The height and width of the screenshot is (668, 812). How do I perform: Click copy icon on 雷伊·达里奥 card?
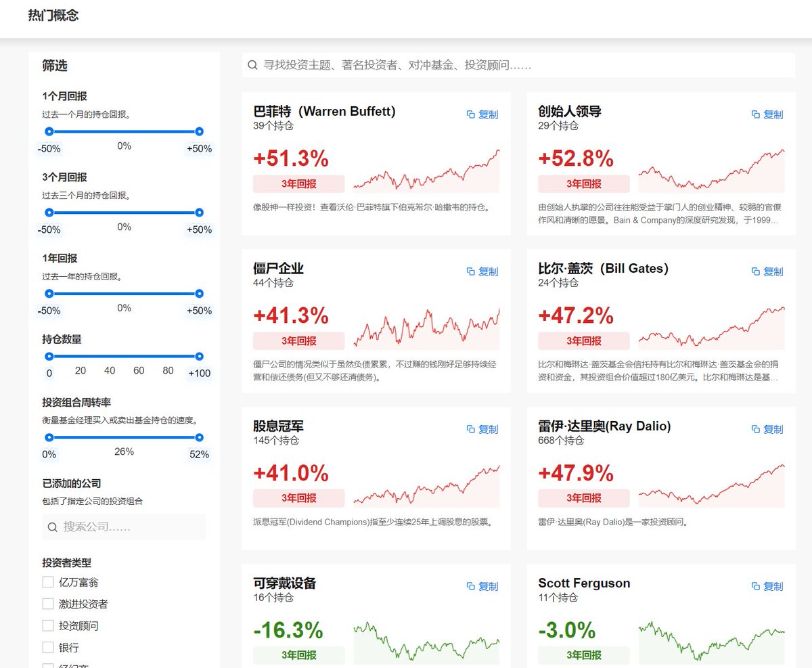[756, 429]
